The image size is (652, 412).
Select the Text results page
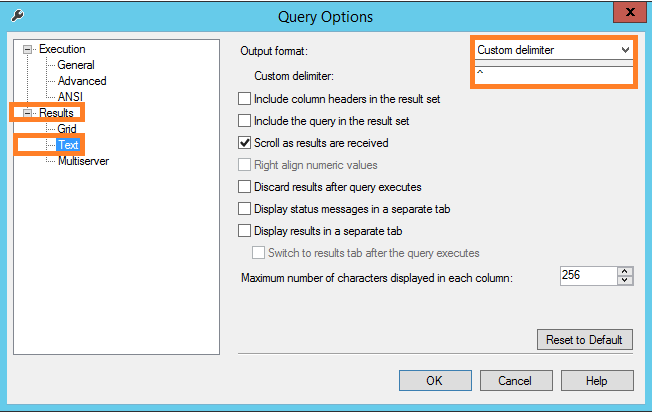tap(68, 145)
